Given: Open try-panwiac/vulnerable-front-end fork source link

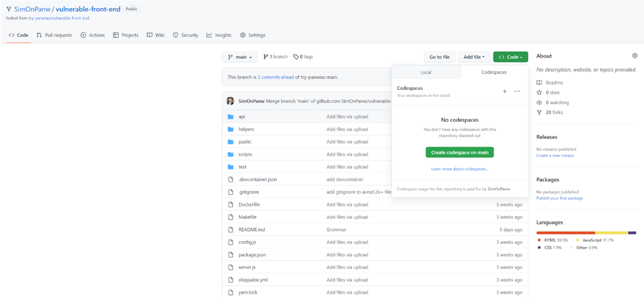Looking at the screenshot, I should 59,18.
